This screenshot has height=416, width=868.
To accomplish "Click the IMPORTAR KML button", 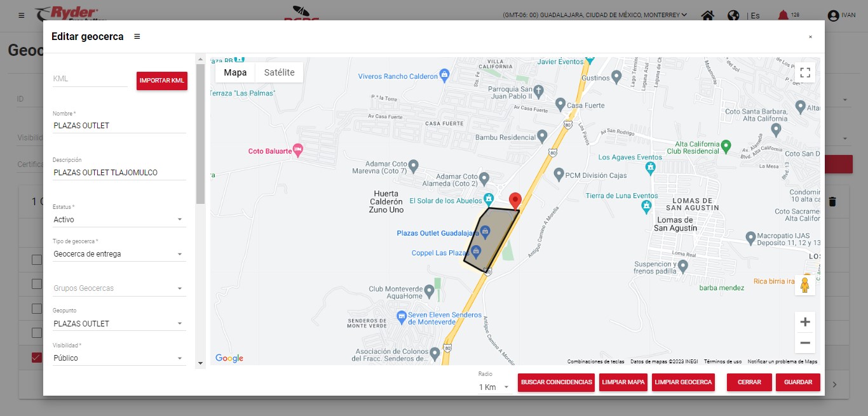I will click(x=162, y=81).
